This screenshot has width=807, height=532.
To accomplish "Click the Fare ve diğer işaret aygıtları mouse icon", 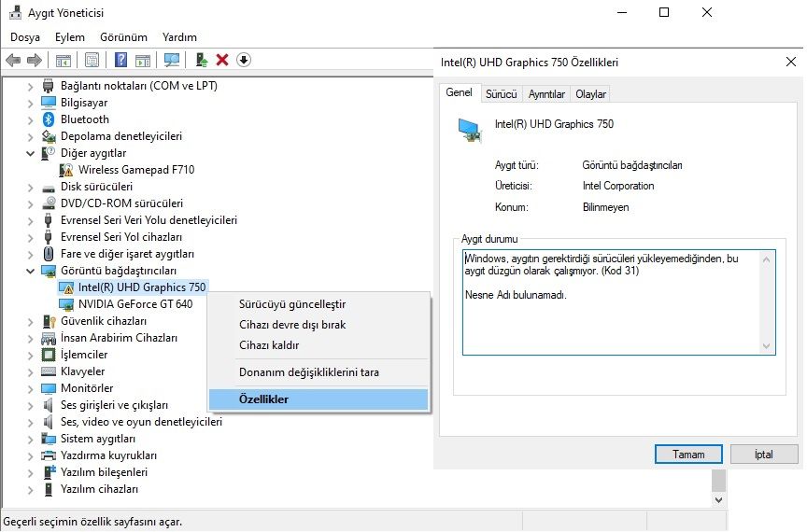I will point(49,254).
